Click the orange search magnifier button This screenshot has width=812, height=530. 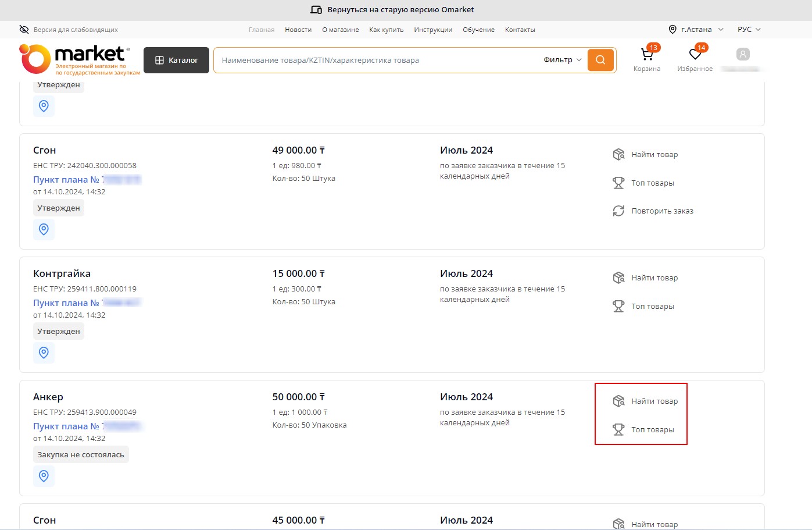pos(600,60)
